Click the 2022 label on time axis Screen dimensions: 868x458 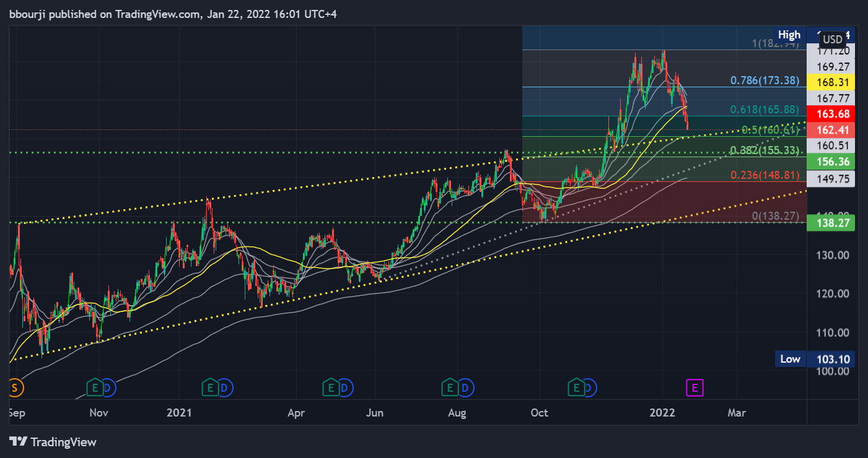point(662,412)
